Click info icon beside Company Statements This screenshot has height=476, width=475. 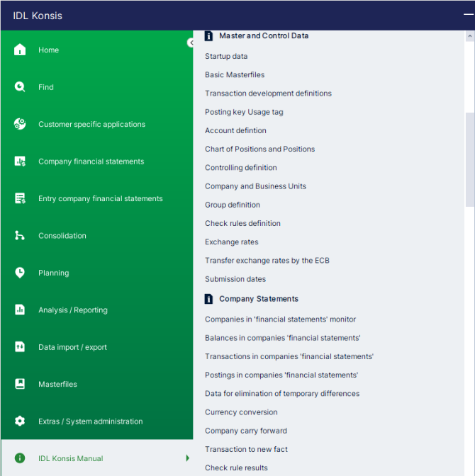click(208, 299)
